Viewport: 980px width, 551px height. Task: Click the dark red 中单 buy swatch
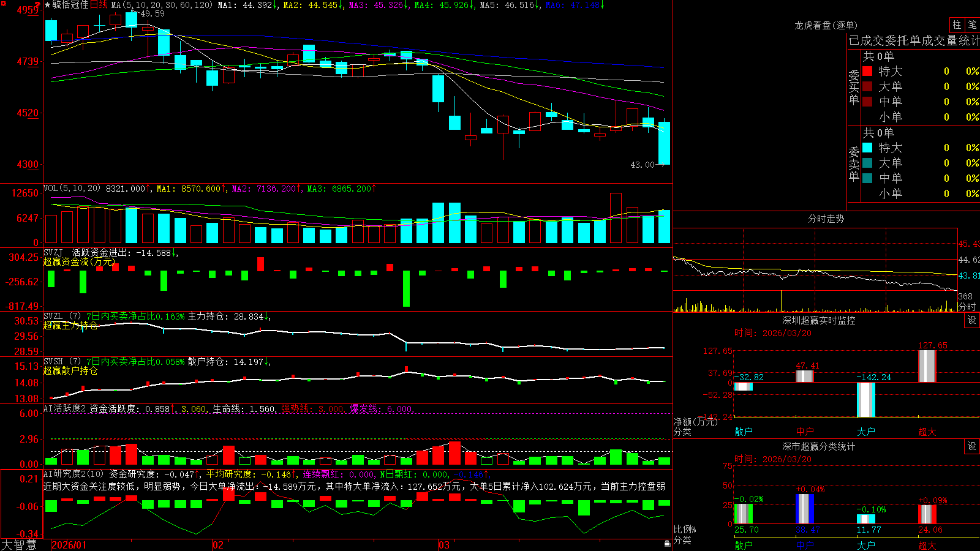867,102
